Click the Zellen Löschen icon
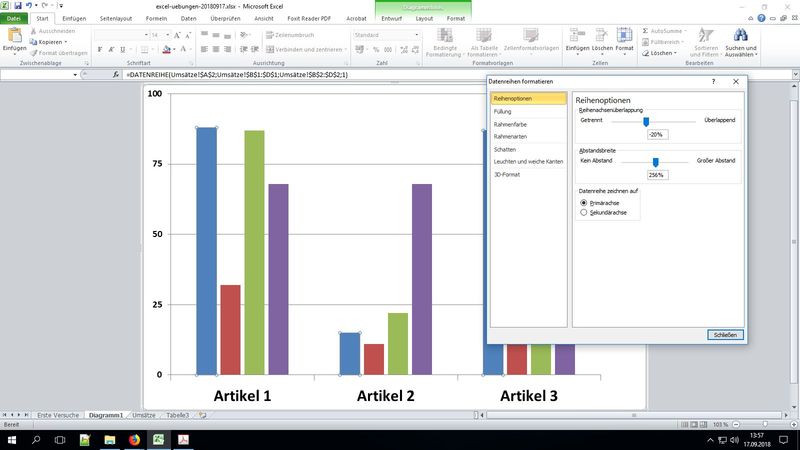Screen dimensions: 800x450 tap(602, 35)
